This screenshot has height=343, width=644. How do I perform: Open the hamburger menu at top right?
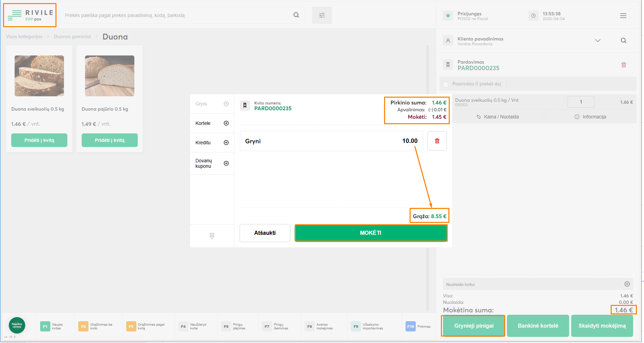(x=623, y=16)
